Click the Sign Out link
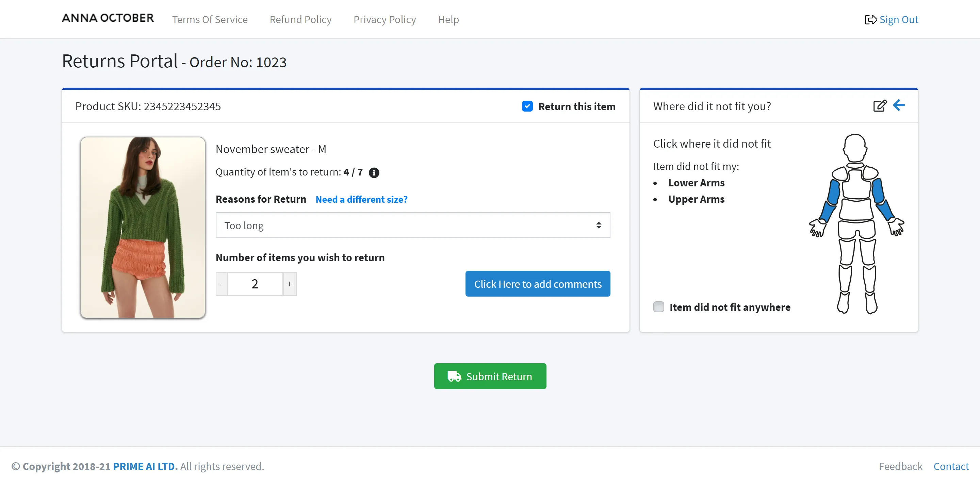 pos(899,19)
